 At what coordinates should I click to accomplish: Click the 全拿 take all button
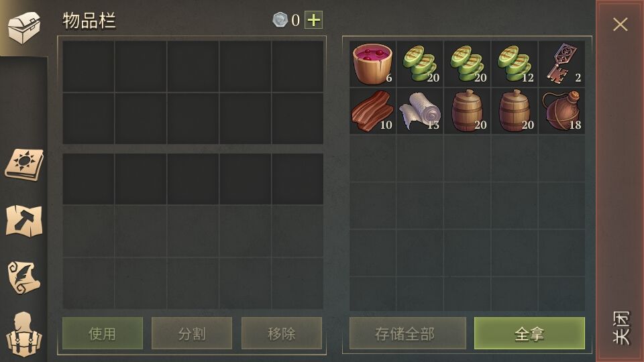[529, 333]
